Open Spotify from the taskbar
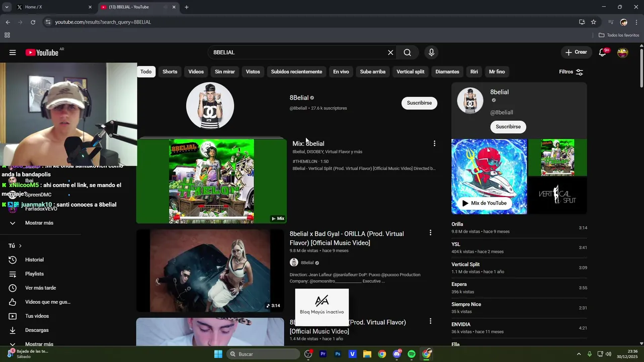644x362 pixels. pyautogui.click(x=412, y=354)
